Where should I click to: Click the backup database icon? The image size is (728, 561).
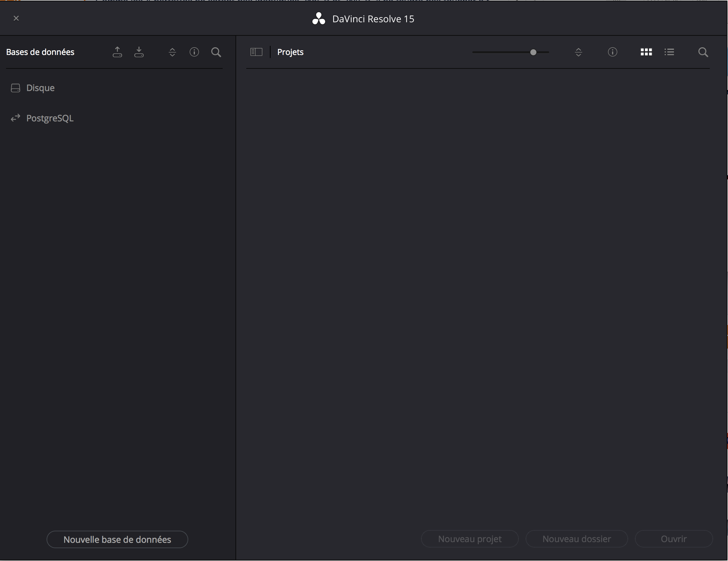(117, 52)
